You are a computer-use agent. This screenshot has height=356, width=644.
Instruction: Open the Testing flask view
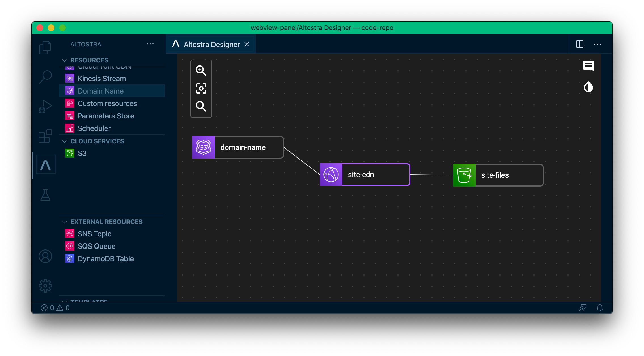[x=45, y=195]
